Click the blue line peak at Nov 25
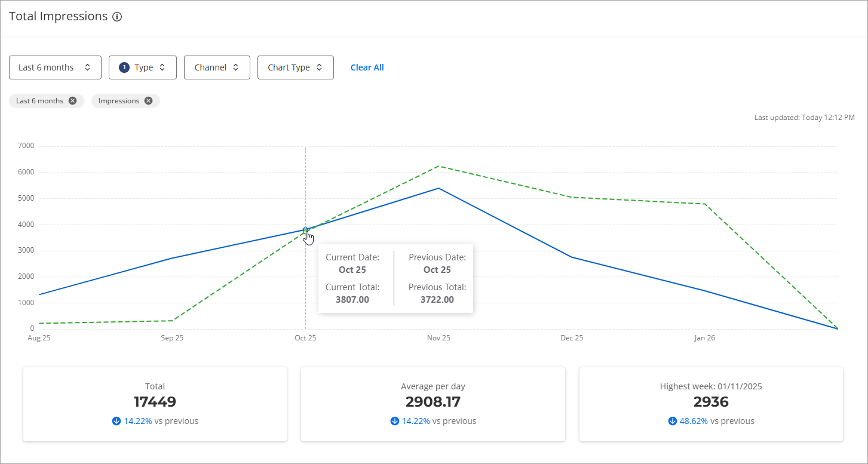 click(438, 188)
